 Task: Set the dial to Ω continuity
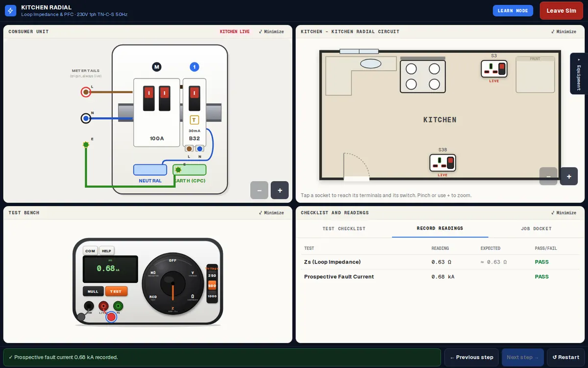point(192,298)
